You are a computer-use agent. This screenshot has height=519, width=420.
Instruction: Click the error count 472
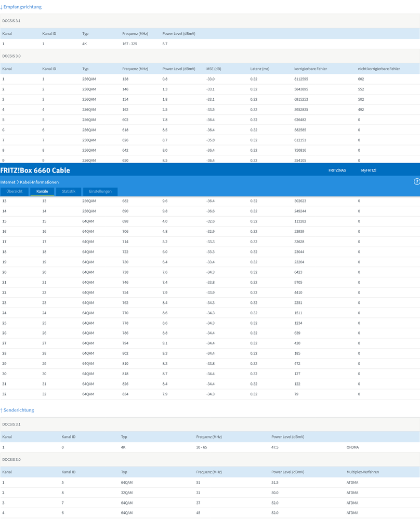(x=297, y=364)
